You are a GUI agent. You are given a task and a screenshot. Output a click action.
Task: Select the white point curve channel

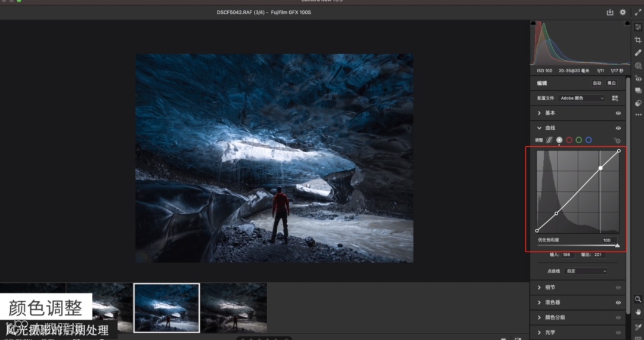coord(559,140)
